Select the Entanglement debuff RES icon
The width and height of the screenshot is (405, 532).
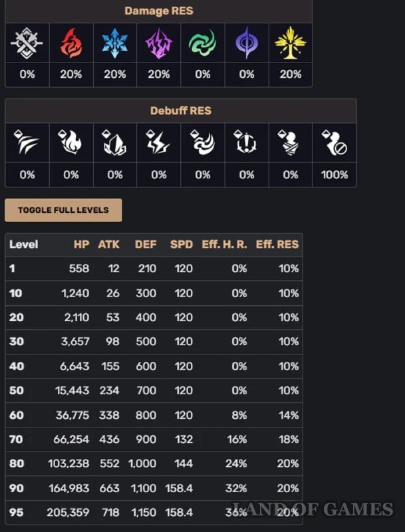247,142
